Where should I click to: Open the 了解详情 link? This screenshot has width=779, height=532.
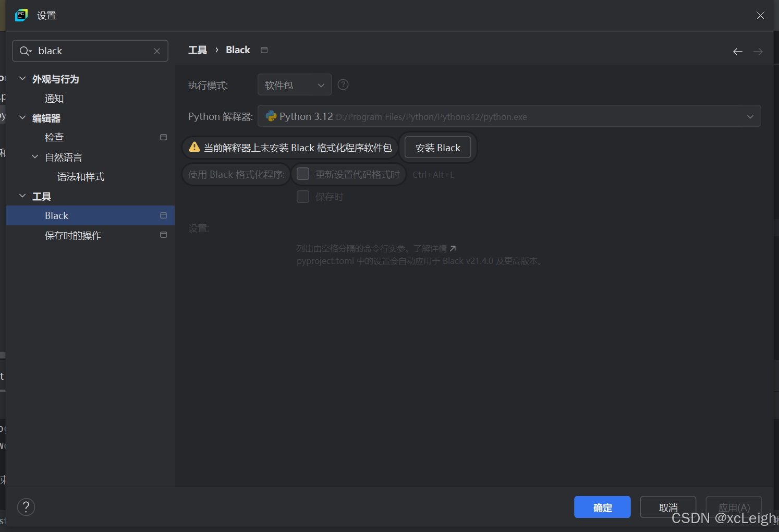click(x=430, y=248)
